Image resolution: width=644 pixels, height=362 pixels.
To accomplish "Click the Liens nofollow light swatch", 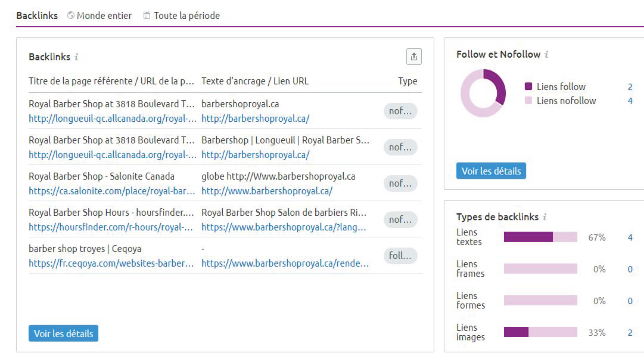I will 528,100.
